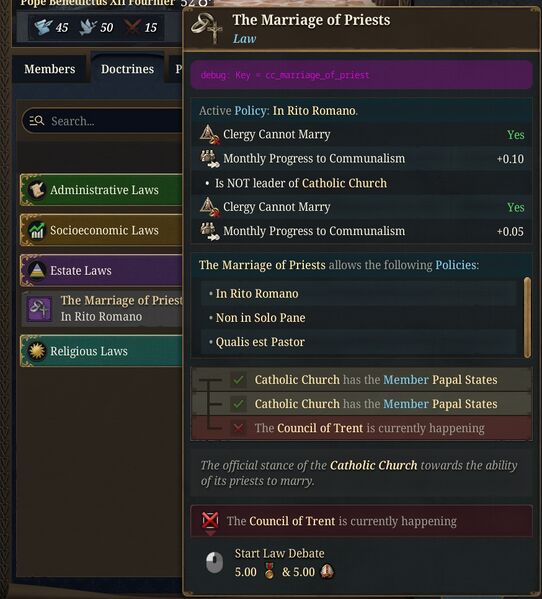The image size is (542, 599).
Task: Collapse the Estate Laws category
Action: (101, 270)
